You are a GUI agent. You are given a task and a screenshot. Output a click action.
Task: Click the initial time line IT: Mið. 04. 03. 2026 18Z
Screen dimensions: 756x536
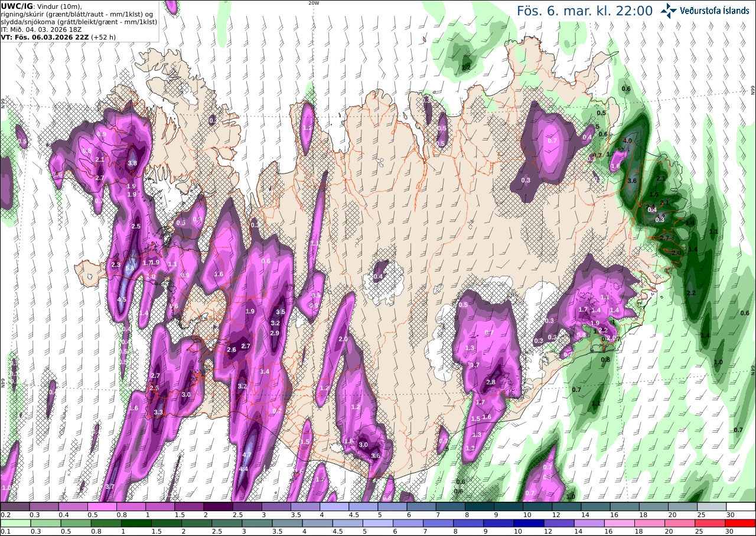(41, 29)
